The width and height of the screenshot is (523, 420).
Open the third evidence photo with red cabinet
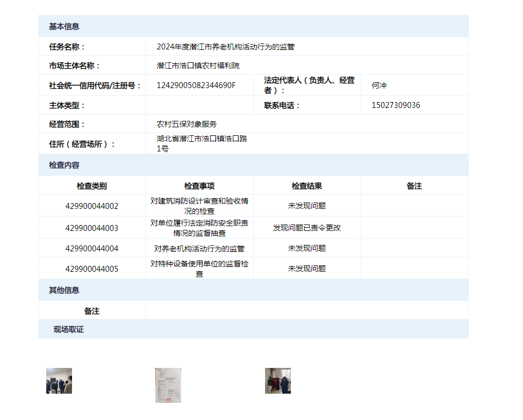click(278, 381)
